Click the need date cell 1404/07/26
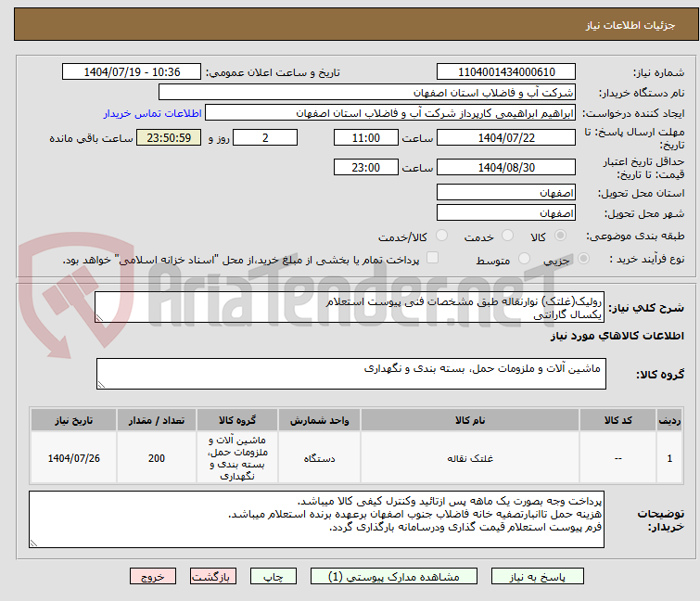 [73, 458]
